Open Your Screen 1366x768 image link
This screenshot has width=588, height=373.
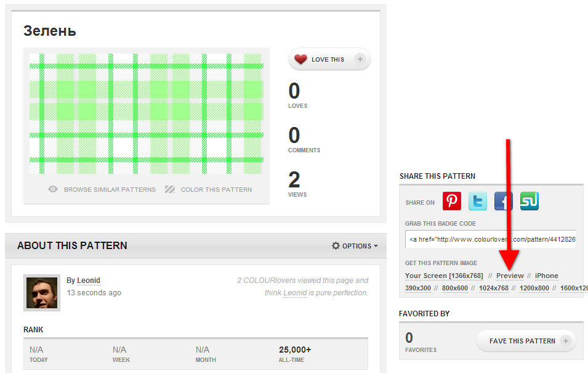pos(444,276)
